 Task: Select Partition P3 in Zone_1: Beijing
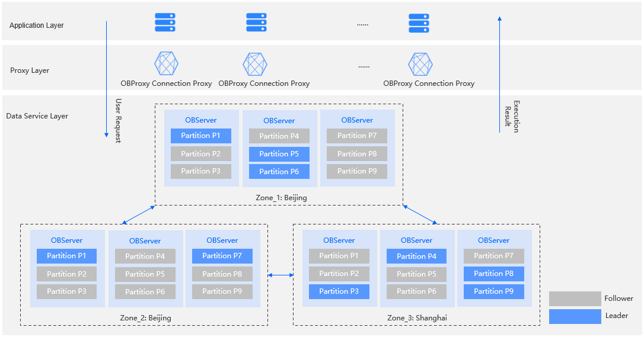(x=201, y=171)
